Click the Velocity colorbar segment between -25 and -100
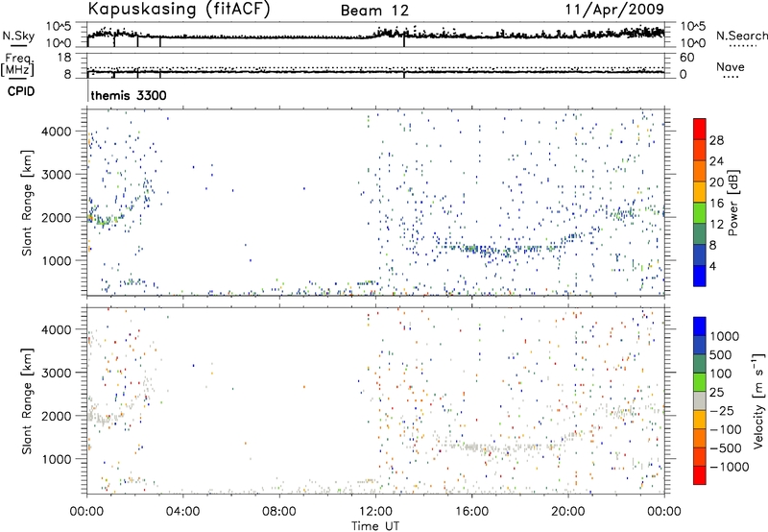768x532 pixels. tap(700, 420)
